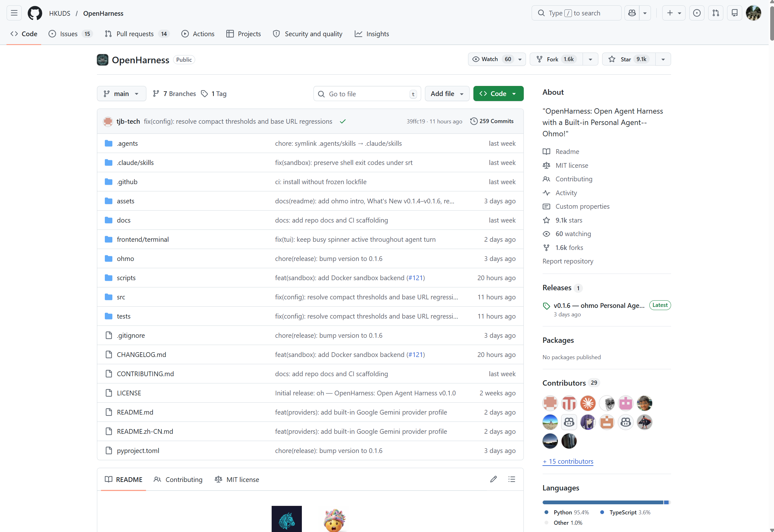Image resolution: width=774 pixels, height=532 pixels.
Task: Open notifications inbox icon
Action: click(734, 13)
